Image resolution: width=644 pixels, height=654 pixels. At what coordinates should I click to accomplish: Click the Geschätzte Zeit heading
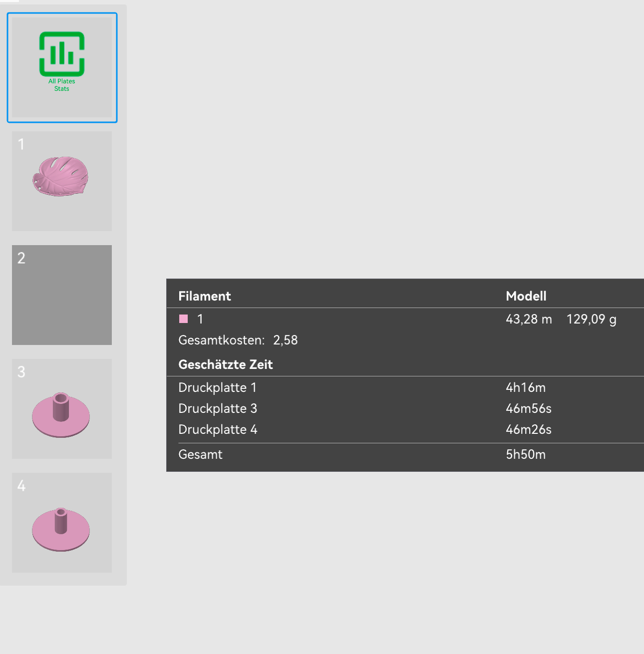226,364
